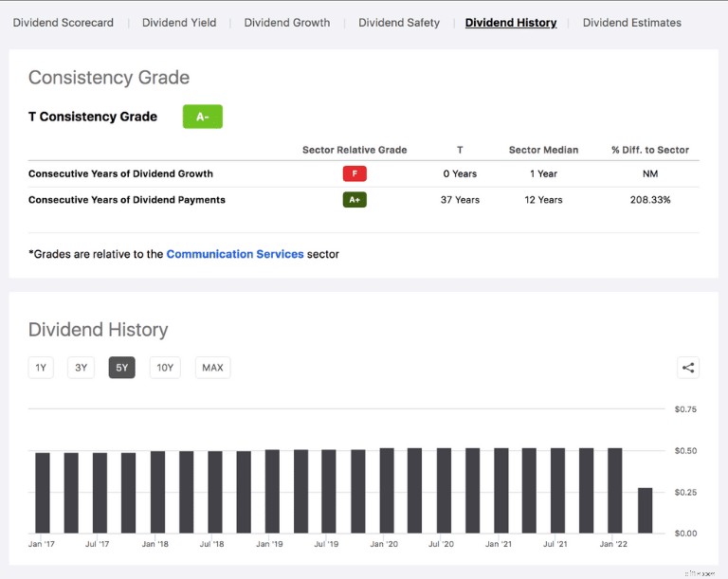The height and width of the screenshot is (579, 728).
Task: Click the 0 Years value
Action: pos(460,173)
